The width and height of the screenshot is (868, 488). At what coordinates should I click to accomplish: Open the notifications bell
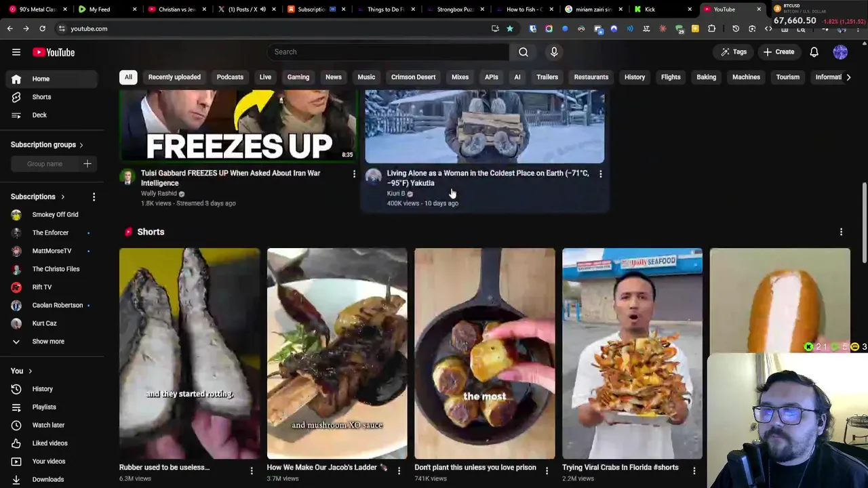(x=814, y=52)
